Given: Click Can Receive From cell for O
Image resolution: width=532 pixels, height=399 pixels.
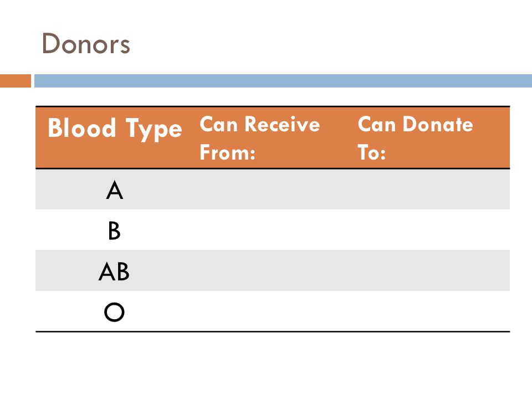Looking at the screenshot, I should click(x=273, y=311).
